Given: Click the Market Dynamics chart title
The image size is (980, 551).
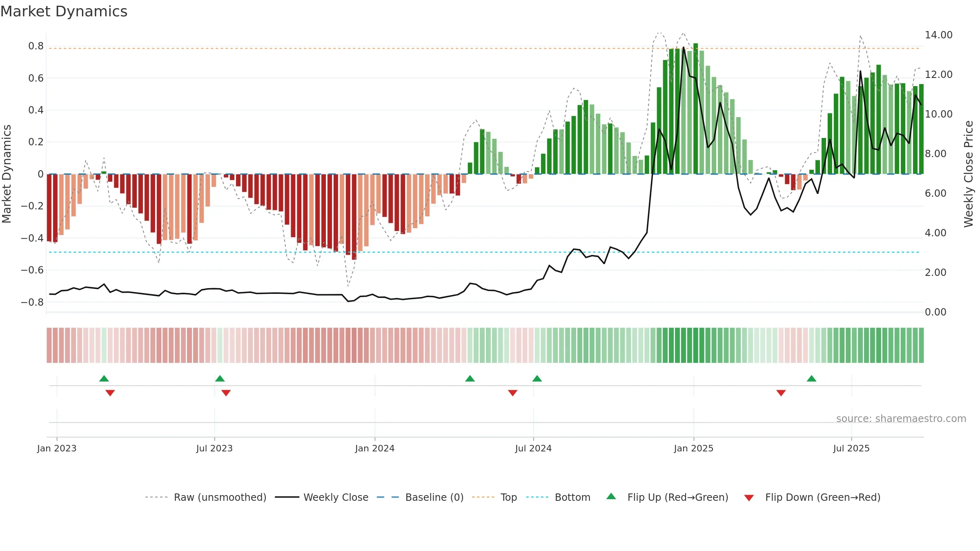Looking at the screenshot, I should [64, 11].
